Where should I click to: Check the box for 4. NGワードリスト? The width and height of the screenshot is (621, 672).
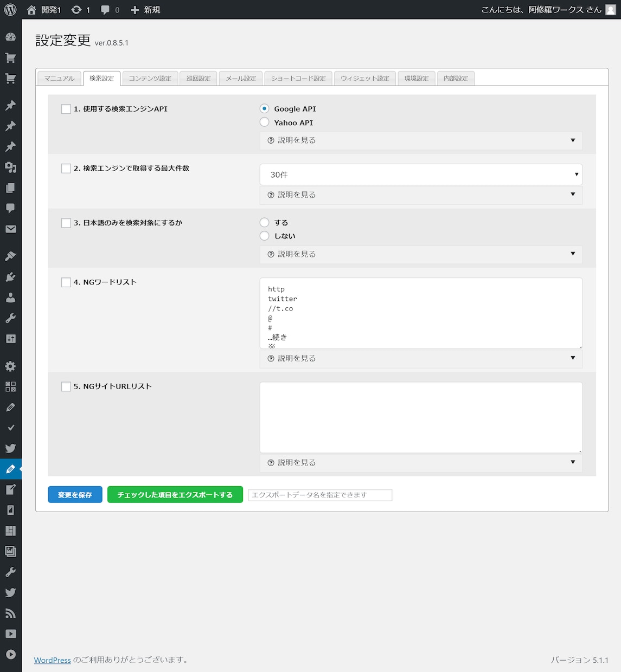pos(66,282)
